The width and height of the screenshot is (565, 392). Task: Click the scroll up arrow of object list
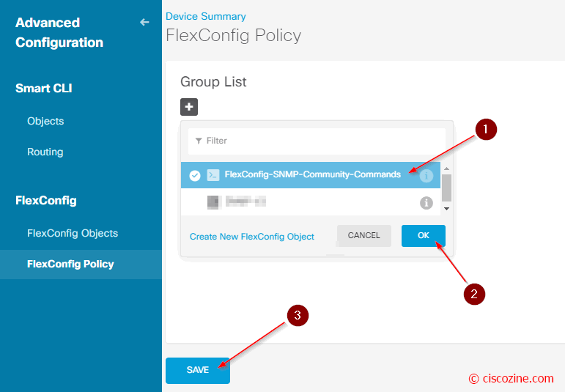coord(446,169)
